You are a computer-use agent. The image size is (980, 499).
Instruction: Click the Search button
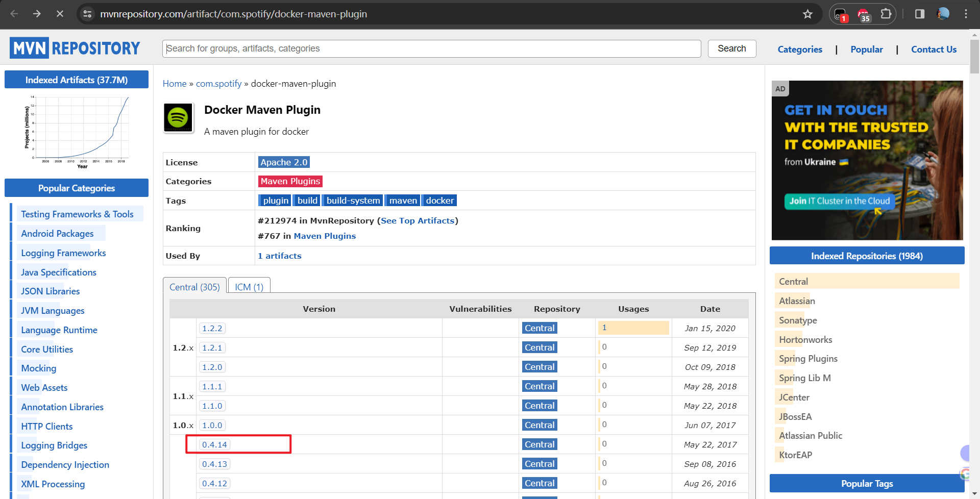[731, 48]
